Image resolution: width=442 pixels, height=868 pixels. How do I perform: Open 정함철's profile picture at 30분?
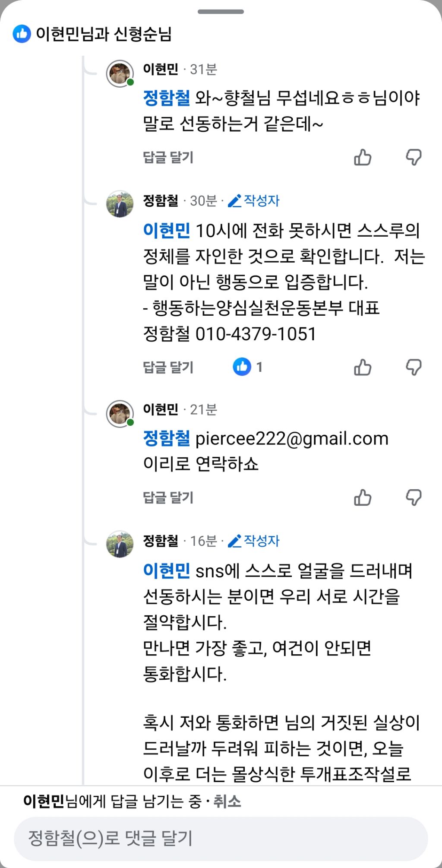[x=120, y=204]
